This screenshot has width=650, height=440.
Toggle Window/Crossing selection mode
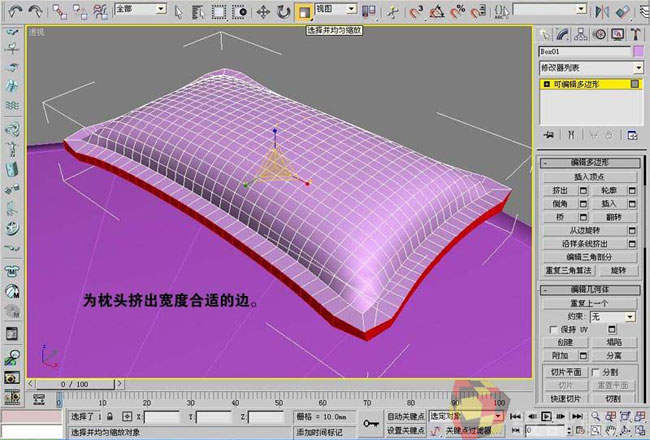click(240, 12)
